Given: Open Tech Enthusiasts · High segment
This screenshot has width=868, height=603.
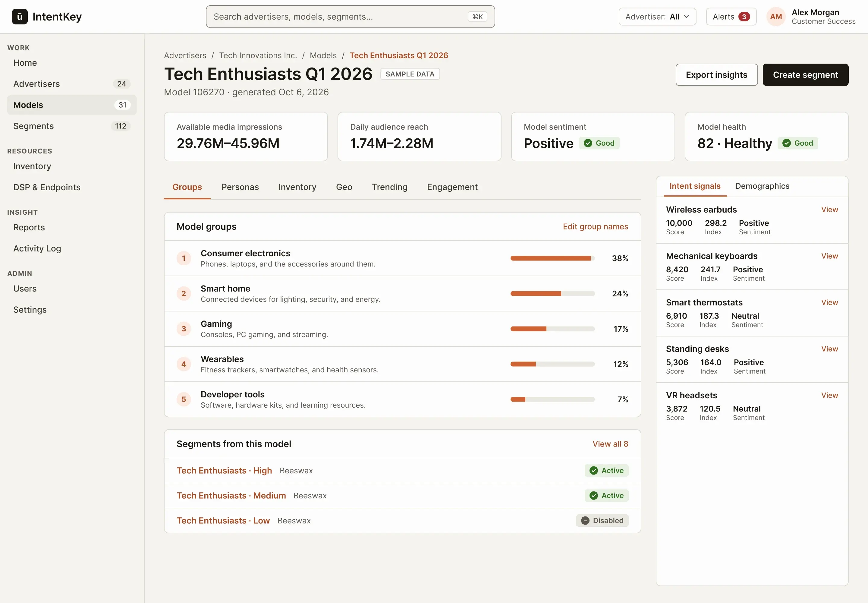Looking at the screenshot, I should tap(224, 470).
